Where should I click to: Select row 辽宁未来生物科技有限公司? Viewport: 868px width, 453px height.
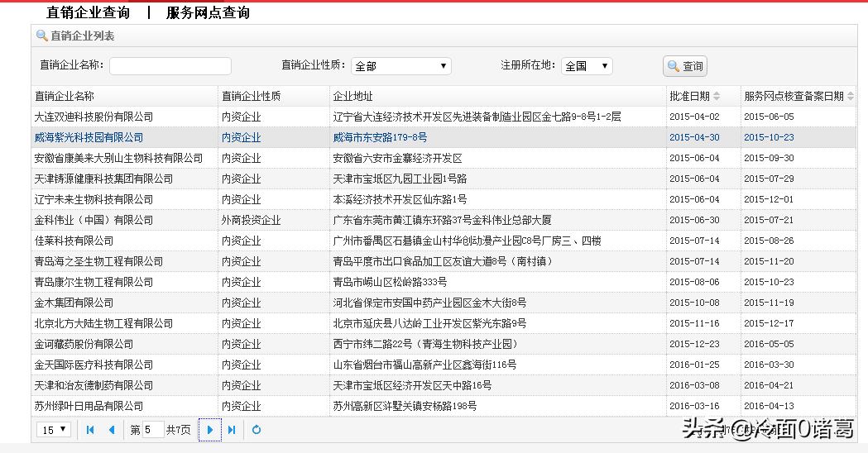(x=444, y=200)
